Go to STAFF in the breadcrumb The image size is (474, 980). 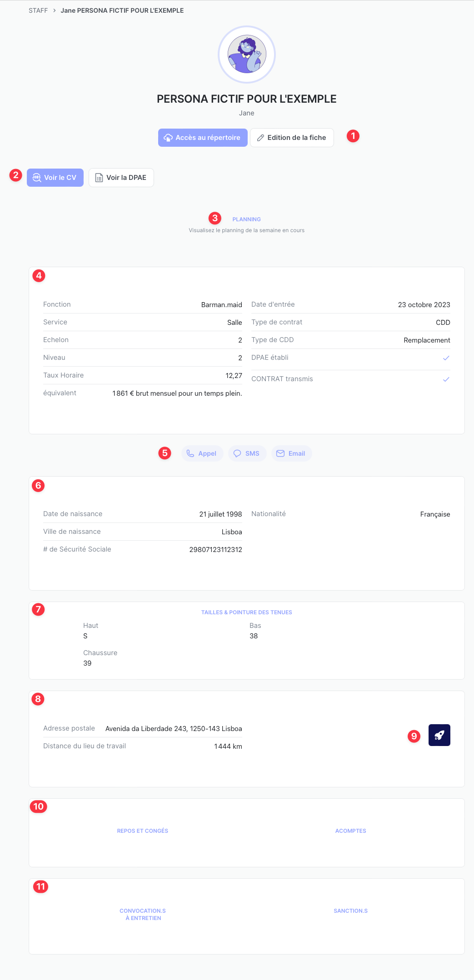pyautogui.click(x=38, y=10)
